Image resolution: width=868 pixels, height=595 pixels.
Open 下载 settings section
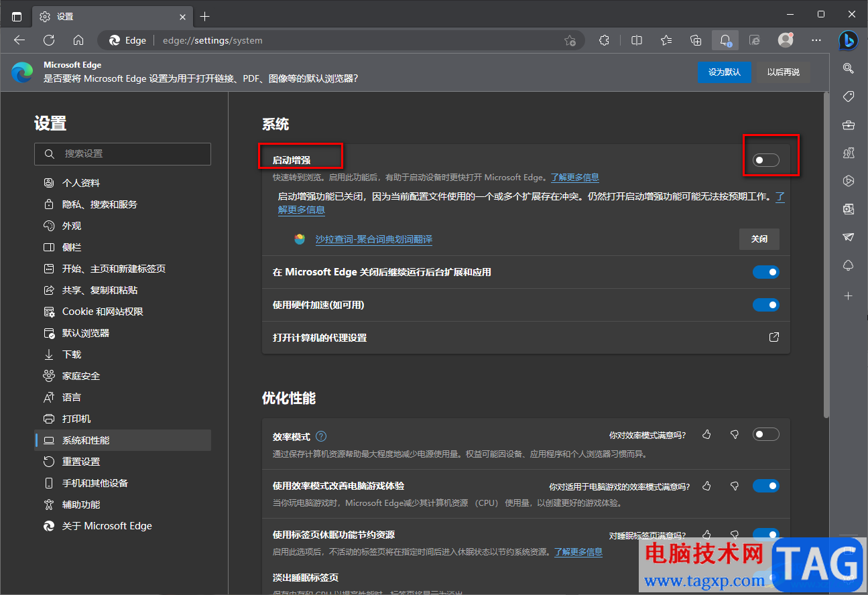click(123, 354)
